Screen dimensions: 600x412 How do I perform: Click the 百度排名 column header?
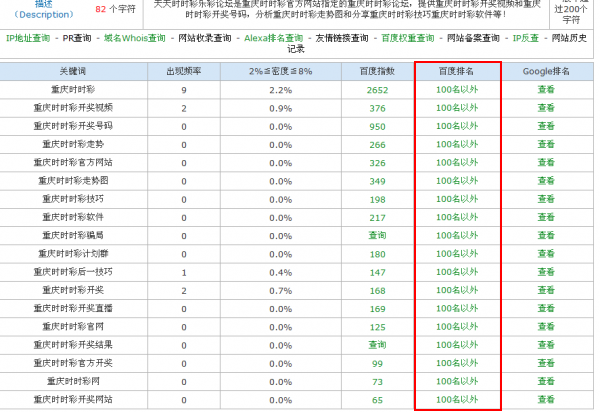(x=456, y=72)
